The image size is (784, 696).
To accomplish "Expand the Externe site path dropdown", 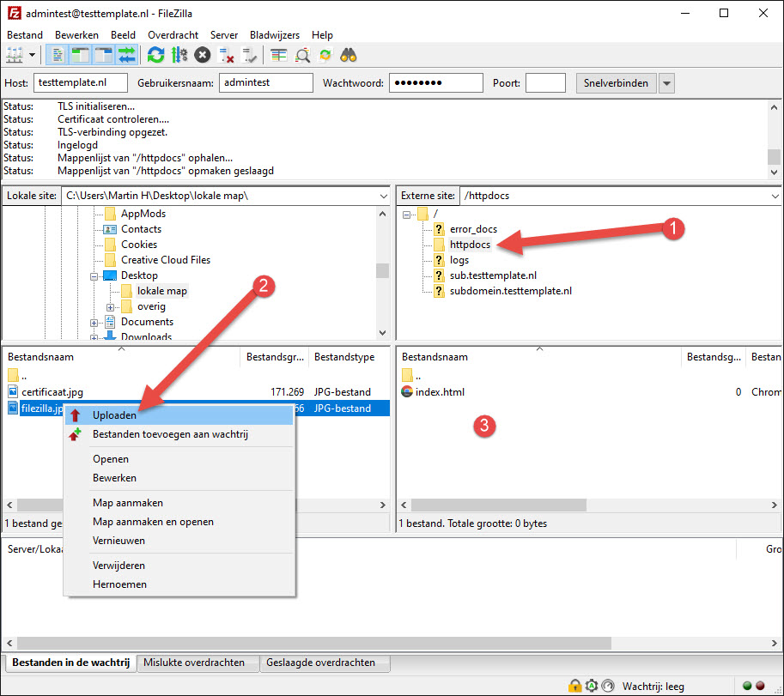I will (775, 196).
